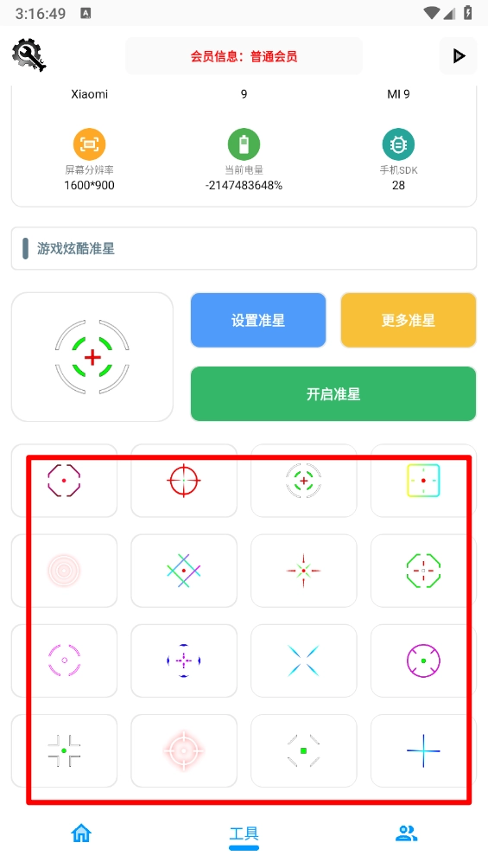The height and width of the screenshot is (868, 488).
Task: Open the home tab in bottom navigation
Action: (81, 833)
